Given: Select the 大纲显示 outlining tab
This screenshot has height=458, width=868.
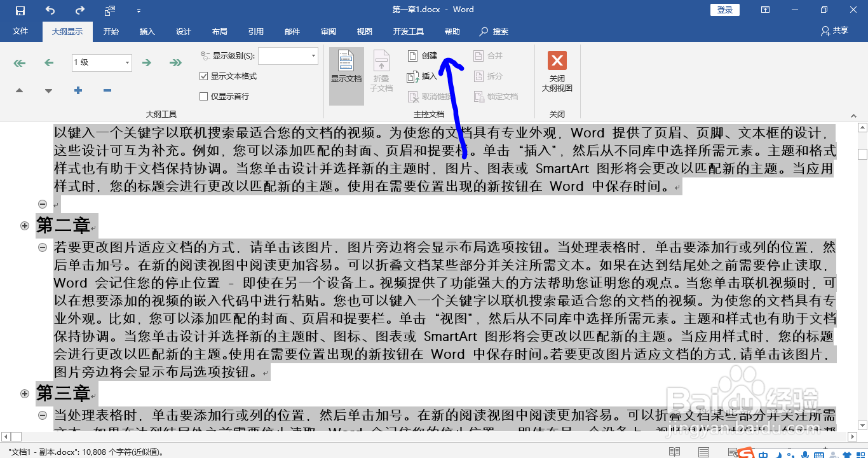Looking at the screenshot, I should [x=67, y=31].
